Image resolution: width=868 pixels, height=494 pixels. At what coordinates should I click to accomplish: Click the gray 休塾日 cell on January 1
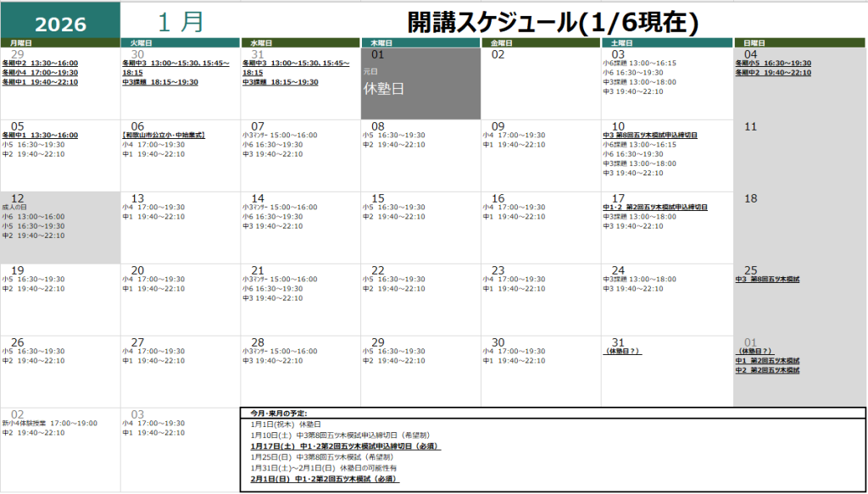420,87
